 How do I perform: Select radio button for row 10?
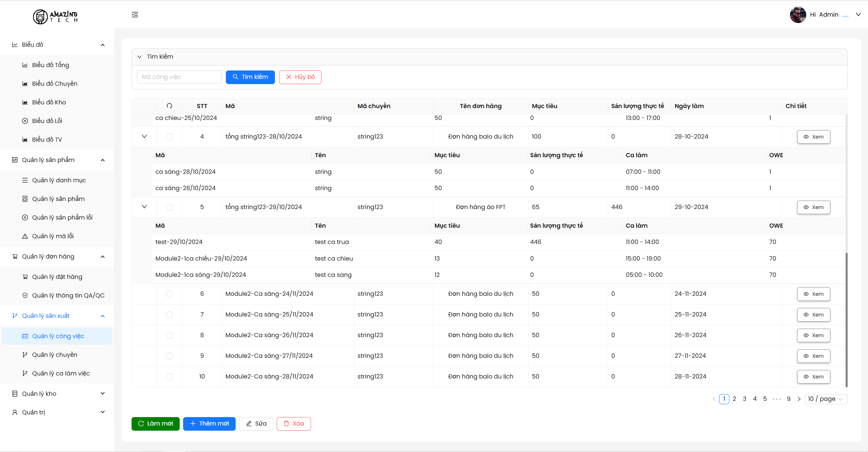pos(170,377)
